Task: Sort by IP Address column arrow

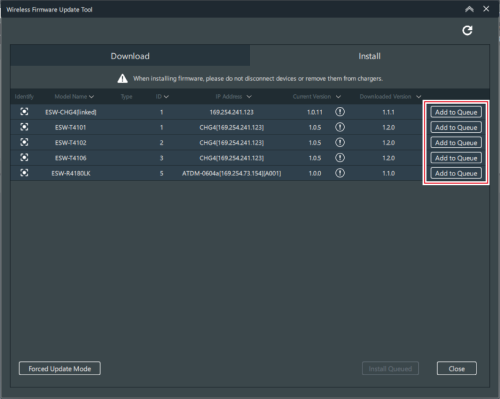Action: click(x=249, y=97)
